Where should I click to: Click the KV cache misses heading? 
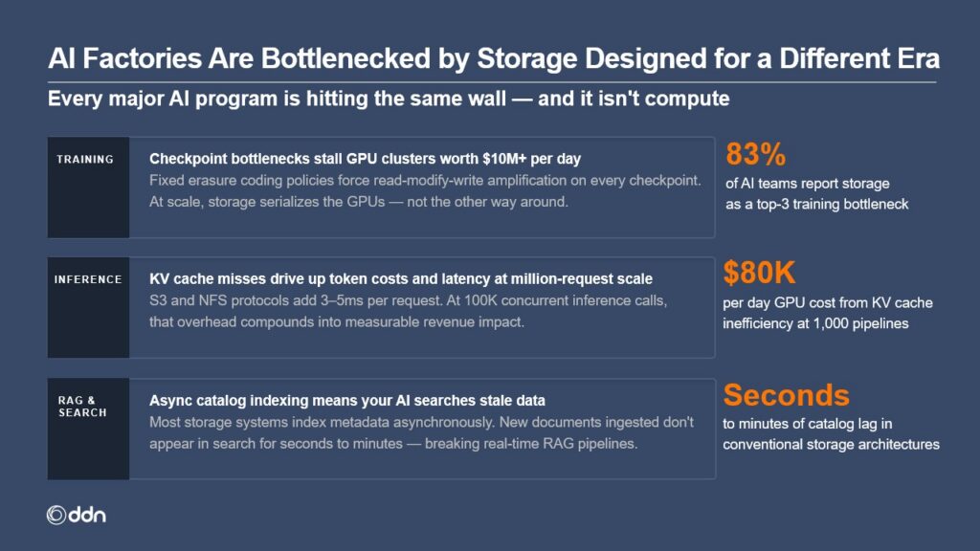(401, 279)
